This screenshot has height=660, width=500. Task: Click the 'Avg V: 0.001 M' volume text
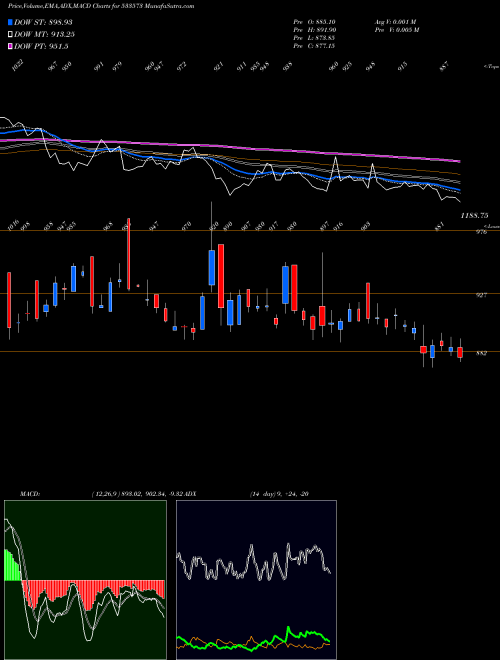(396, 22)
